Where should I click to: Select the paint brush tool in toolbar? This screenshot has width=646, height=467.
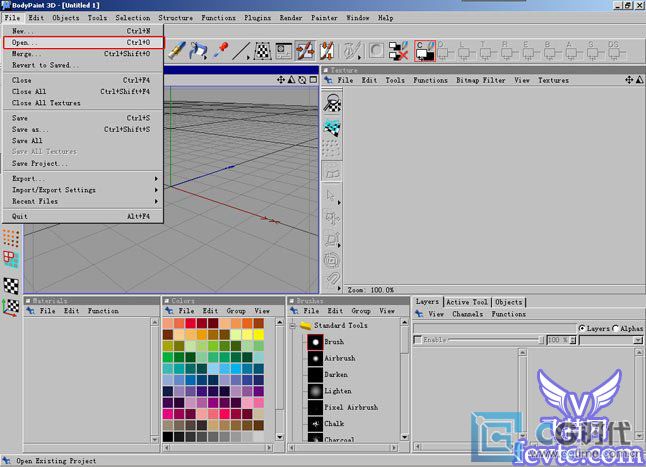[x=176, y=50]
